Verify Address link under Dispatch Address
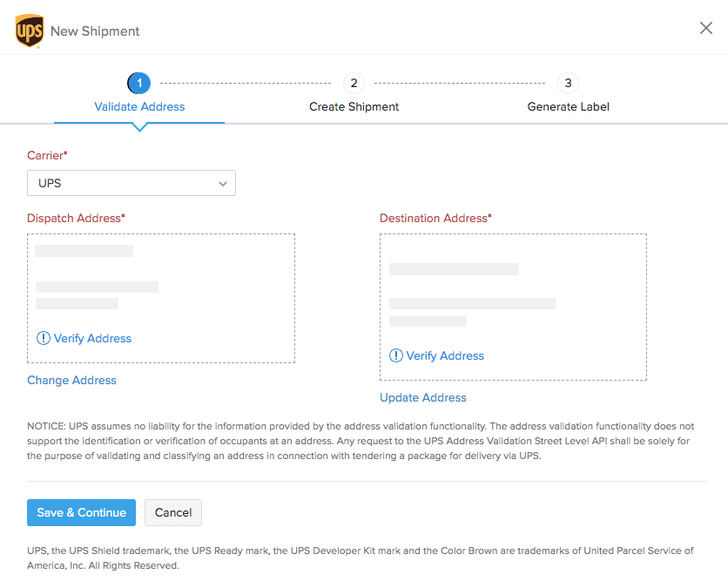The height and width of the screenshot is (588, 728). click(92, 338)
